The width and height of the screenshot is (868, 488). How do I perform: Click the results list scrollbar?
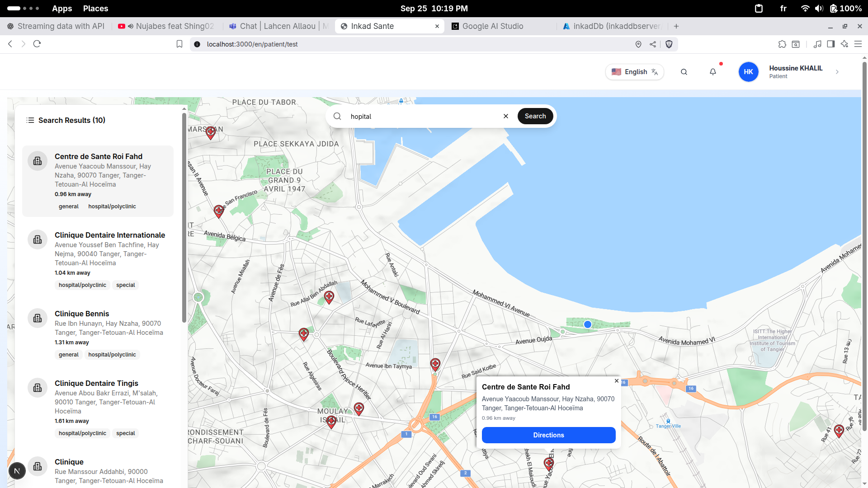(x=184, y=217)
